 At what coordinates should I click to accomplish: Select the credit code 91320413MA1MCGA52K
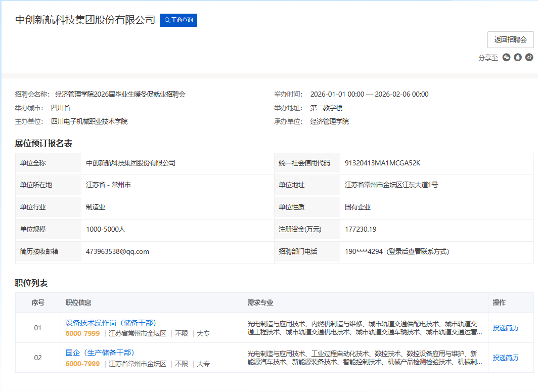click(x=383, y=163)
